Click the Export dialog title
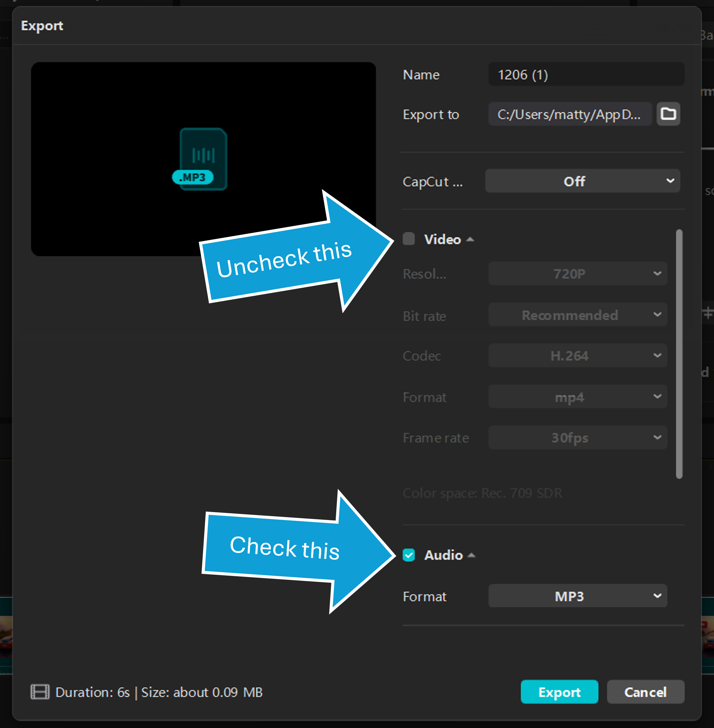The image size is (714, 728). [42, 26]
